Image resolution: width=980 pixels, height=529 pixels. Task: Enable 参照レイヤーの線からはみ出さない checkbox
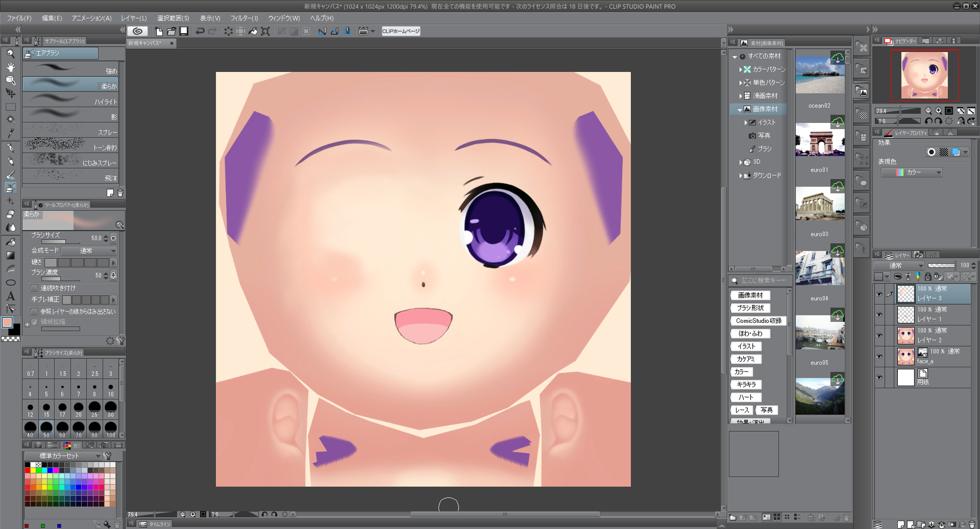(x=34, y=312)
